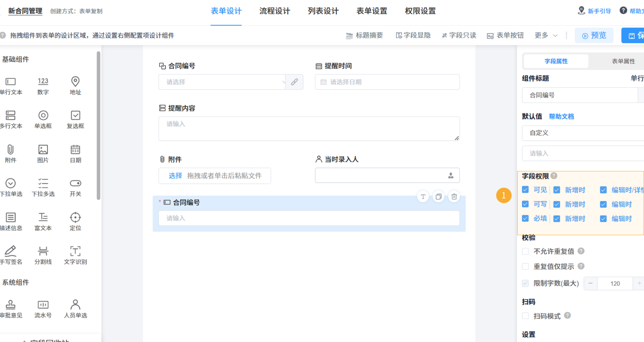Select the 下拉多选 component
Image resolution: width=644 pixels, height=342 pixels.
click(x=43, y=187)
